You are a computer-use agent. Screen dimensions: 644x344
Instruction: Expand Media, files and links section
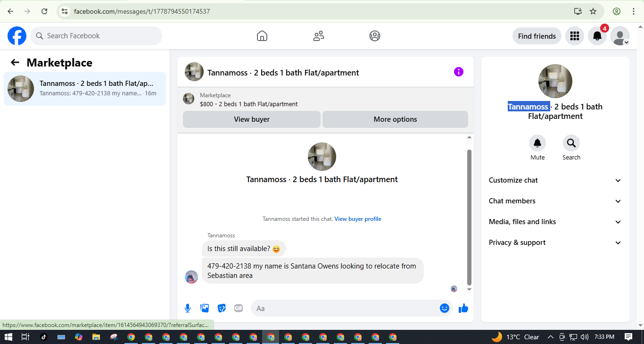point(555,222)
